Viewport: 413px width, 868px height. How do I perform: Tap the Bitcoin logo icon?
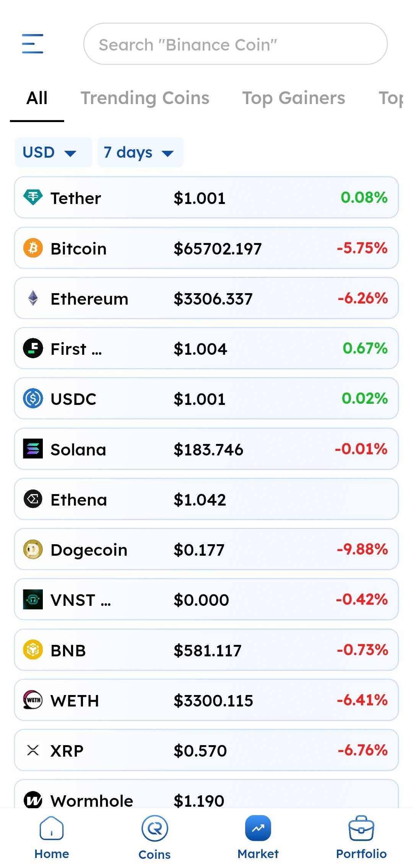coord(33,248)
